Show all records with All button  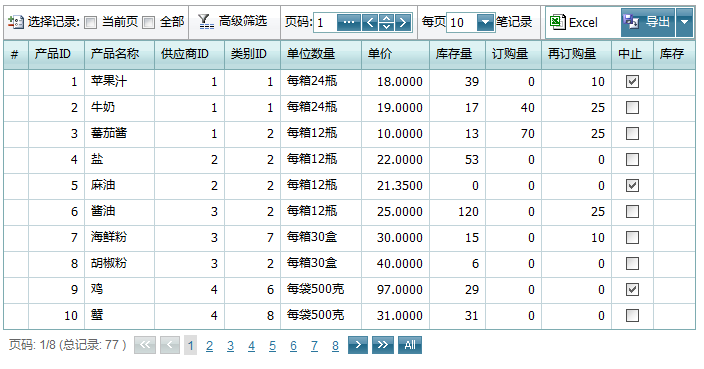tap(410, 345)
